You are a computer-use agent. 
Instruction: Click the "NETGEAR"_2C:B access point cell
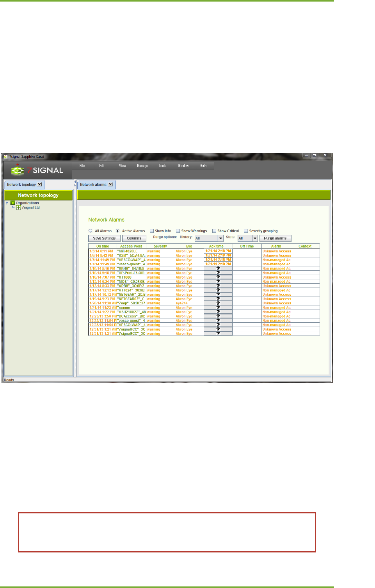[x=132, y=295]
